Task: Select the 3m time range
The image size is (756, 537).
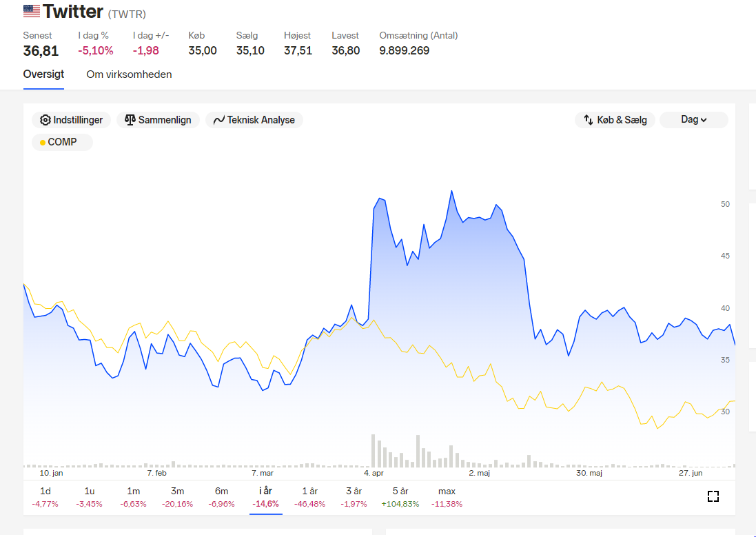Action: pyautogui.click(x=177, y=498)
